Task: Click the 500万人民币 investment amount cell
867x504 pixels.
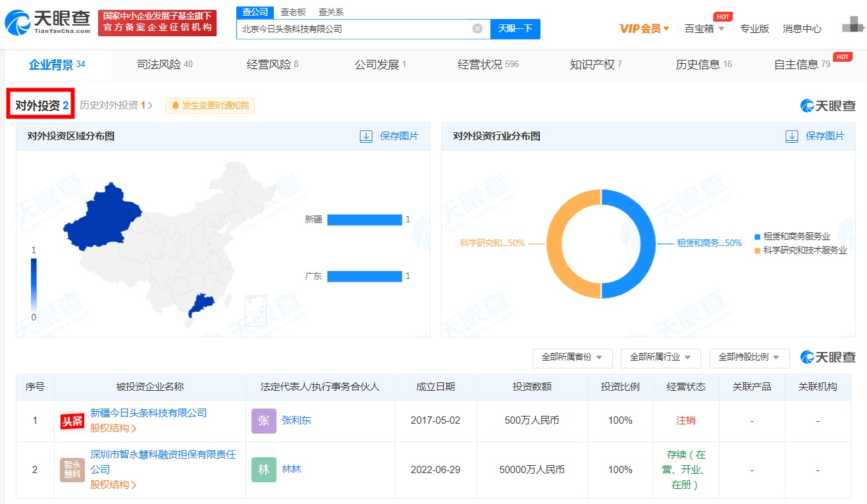Action: 532,420
